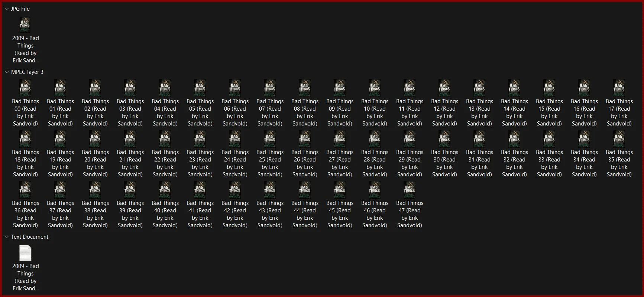Select Bad Things 24 audio file icon
This screenshot has width=644, height=297.
(x=235, y=139)
